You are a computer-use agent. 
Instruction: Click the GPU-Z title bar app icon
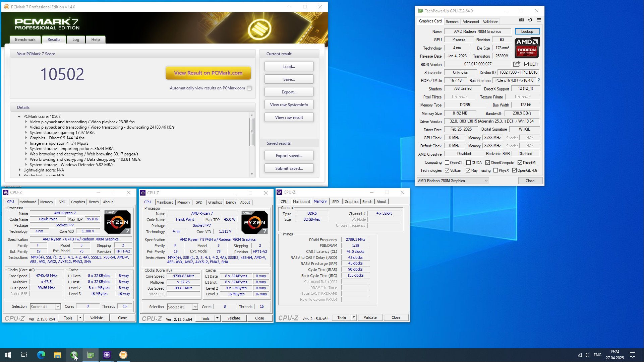(420, 11)
